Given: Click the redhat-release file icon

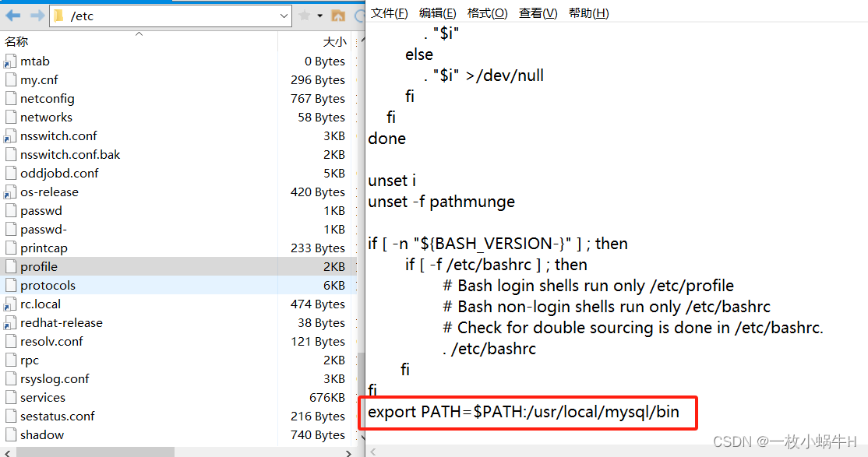Looking at the screenshot, I should 10,323.
